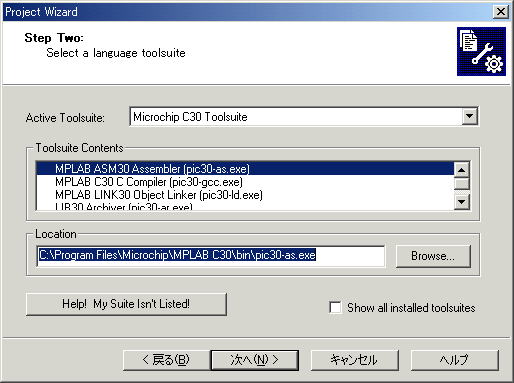The width and height of the screenshot is (514, 383).
Task: Click the list scroll down arrow
Action: [462, 202]
